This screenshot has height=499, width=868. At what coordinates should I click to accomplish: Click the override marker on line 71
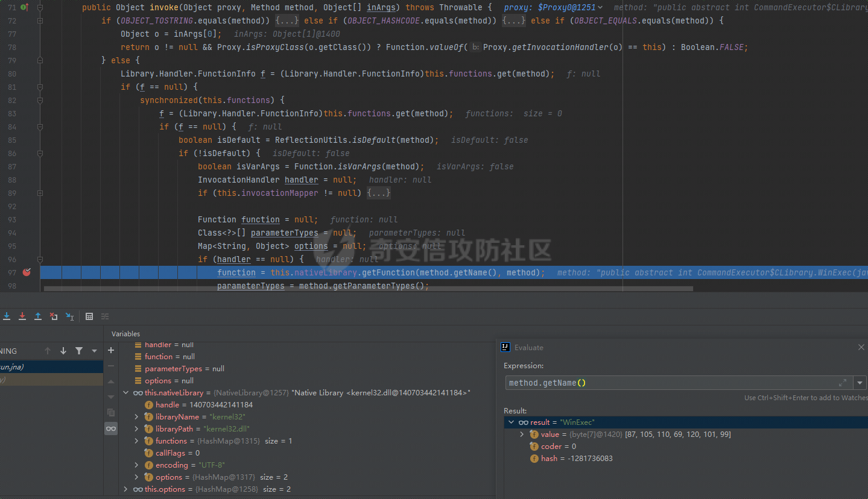[x=25, y=8]
